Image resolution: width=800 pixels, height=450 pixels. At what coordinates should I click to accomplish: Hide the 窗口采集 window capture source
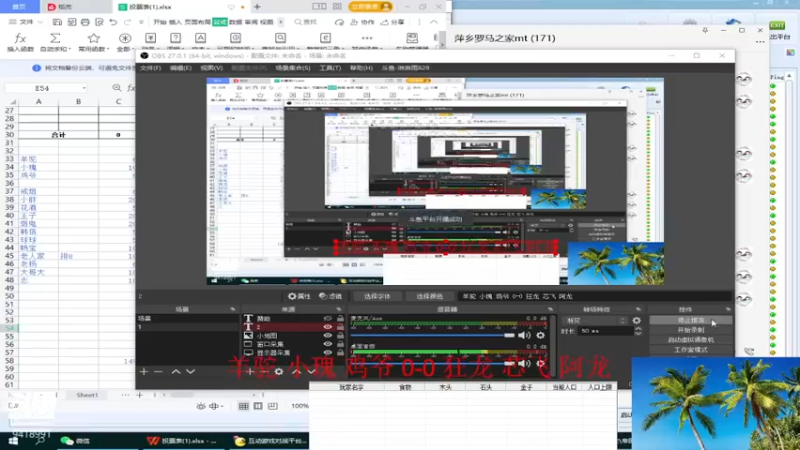(x=328, y=344)
